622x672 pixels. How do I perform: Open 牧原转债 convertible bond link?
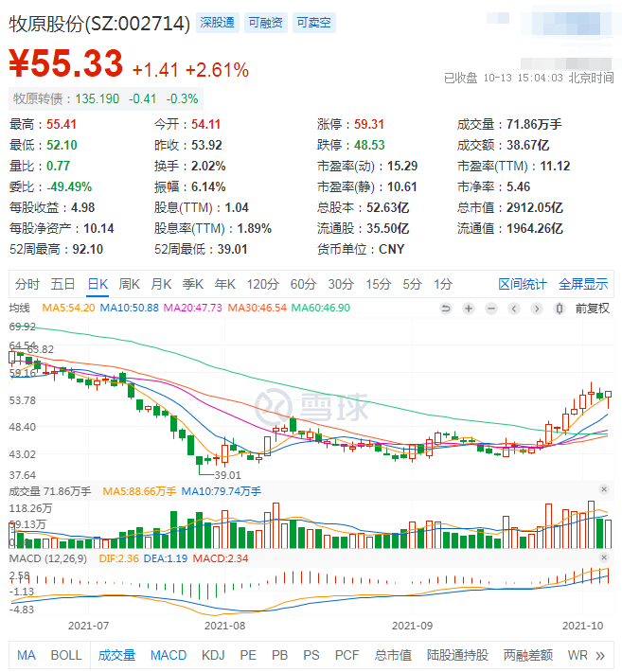[106, 99]
